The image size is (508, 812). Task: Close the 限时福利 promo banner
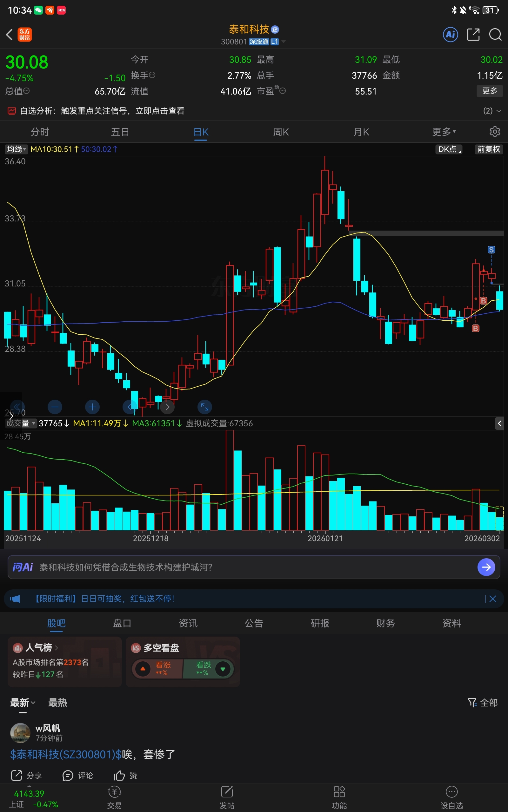tap(492, 599)
